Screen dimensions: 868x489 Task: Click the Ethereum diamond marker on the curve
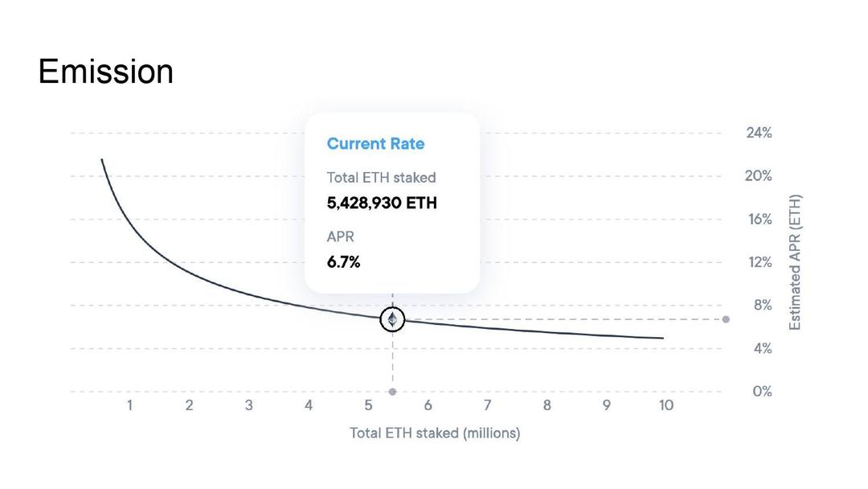[392, 319]
